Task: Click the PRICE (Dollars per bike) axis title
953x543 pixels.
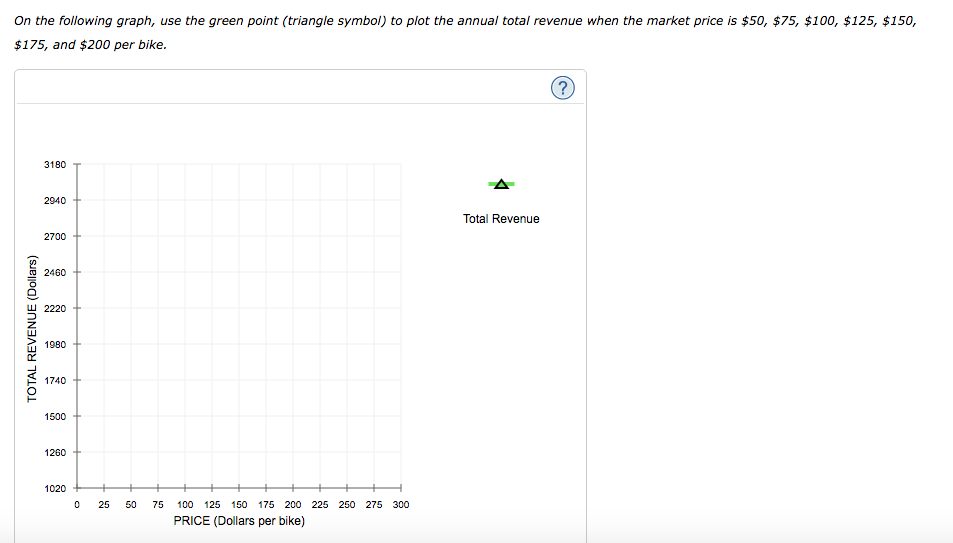Action: [x=239, y=521]
